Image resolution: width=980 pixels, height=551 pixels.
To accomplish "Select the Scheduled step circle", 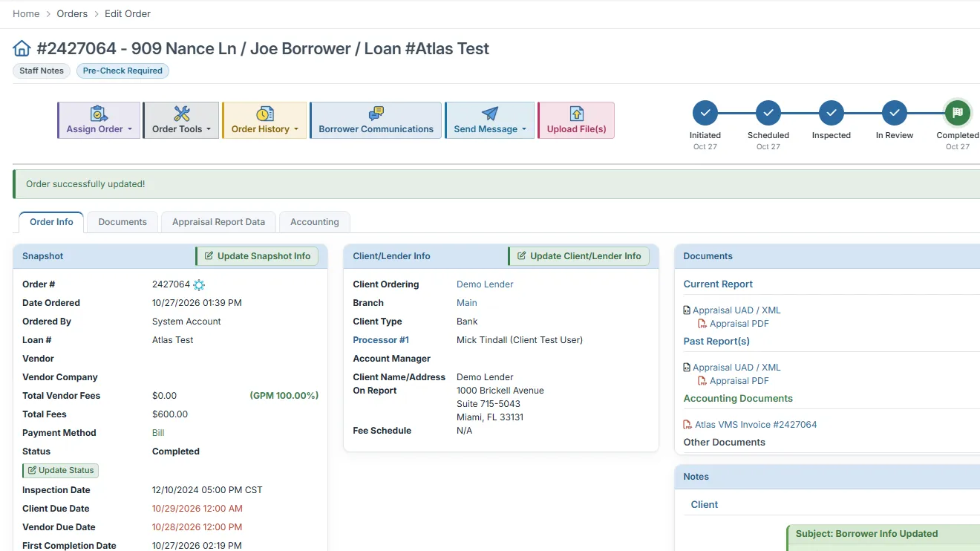I will (x=768, y=113).
